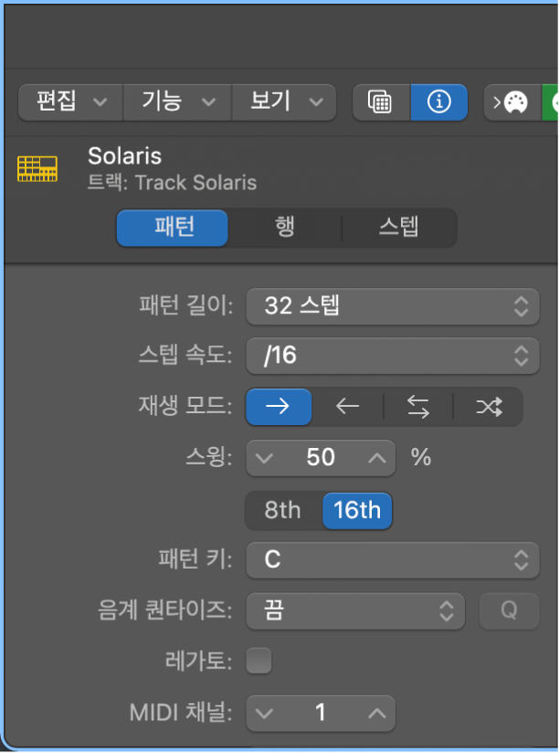Open the 편집 menu
This screenshot has width=559, height=756.
coord(69,101)
